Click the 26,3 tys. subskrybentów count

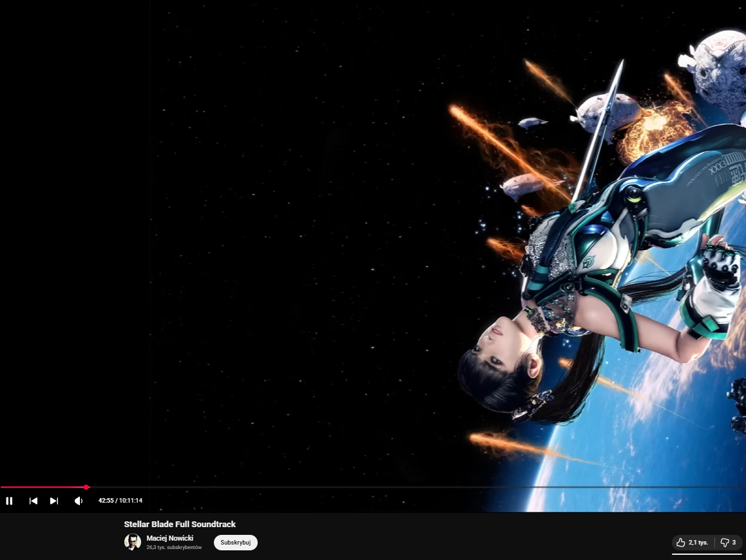[x=174, y=548]
